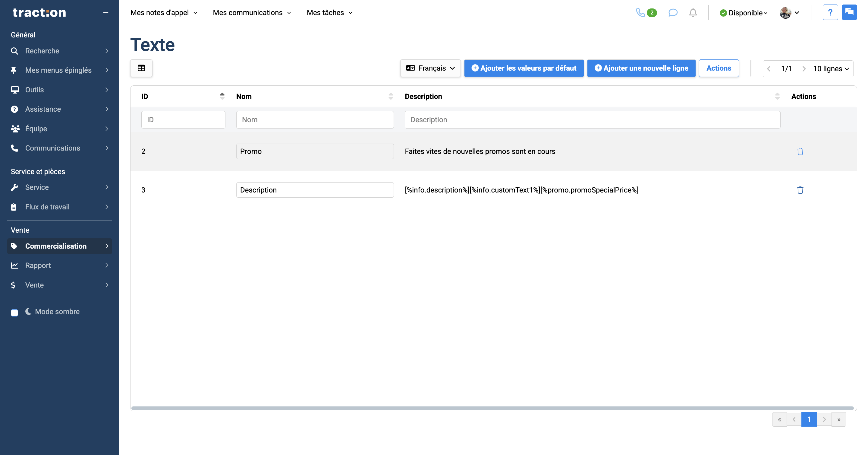This screenshot has height=455, width=868.
Task: Open the Français language dropdown
Action: [x=430, y=68]
